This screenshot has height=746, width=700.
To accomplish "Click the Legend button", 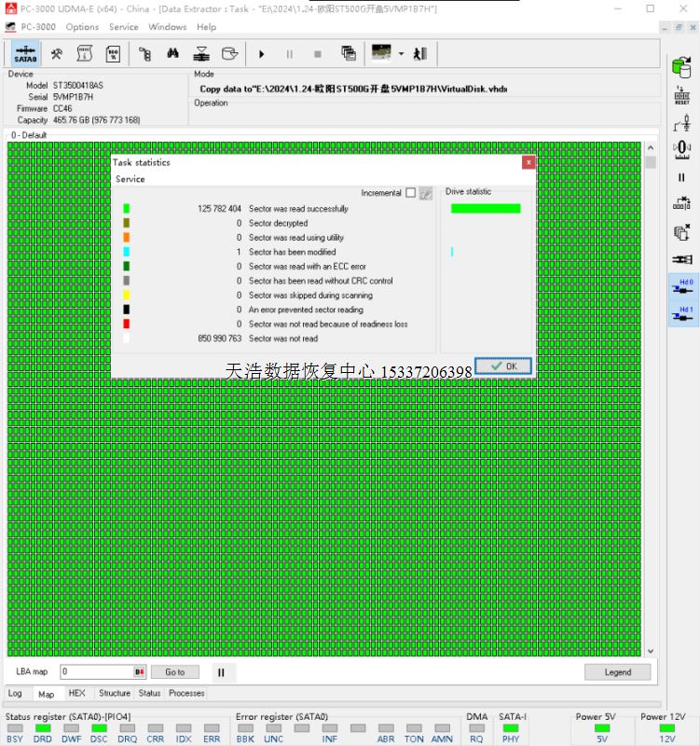I will point(617,671).
